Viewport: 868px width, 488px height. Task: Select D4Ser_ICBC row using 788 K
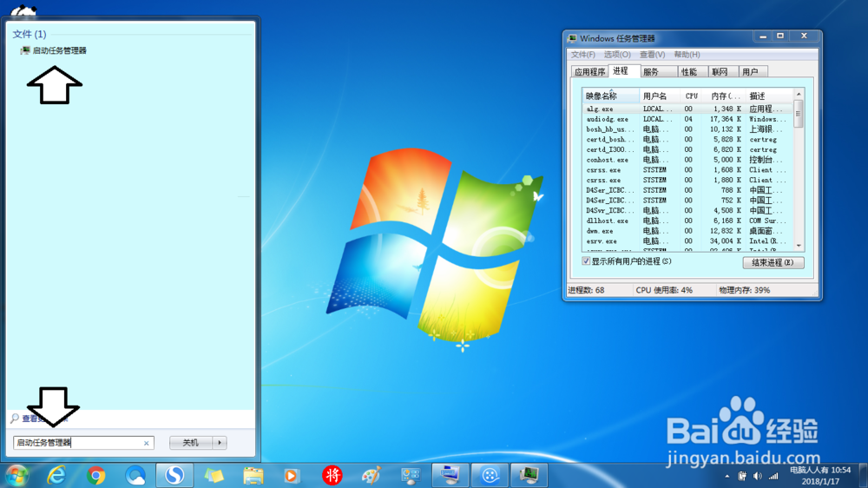pyautogui.click(x=687, y=190)
